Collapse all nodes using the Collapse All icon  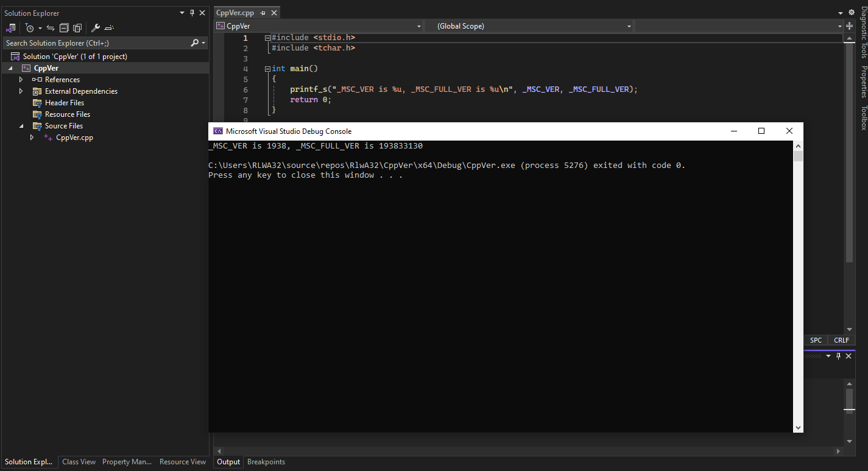(x=65, y=28)
